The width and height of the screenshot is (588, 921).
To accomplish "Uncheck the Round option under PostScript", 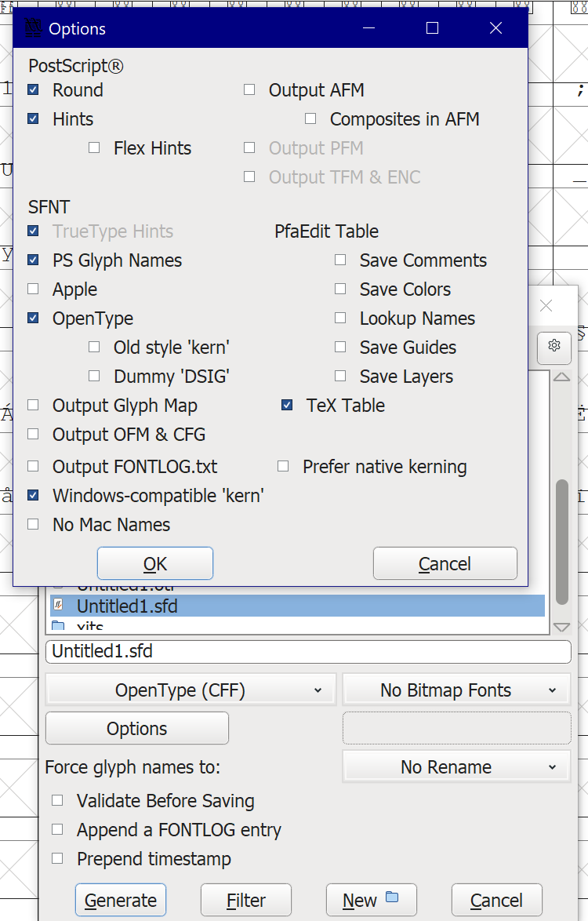I will [x=31, y=89].
